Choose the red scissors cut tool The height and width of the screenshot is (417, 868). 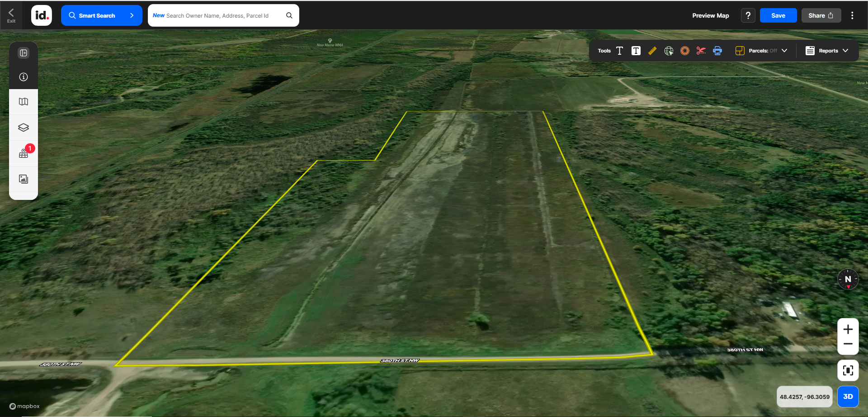(x=701, y=51)
